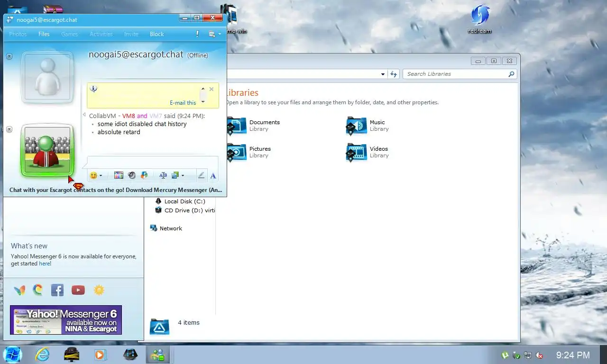Viewport: 607px width, 364px height.
Task: Open the network status tray icon
Action: tap(528, 355)
